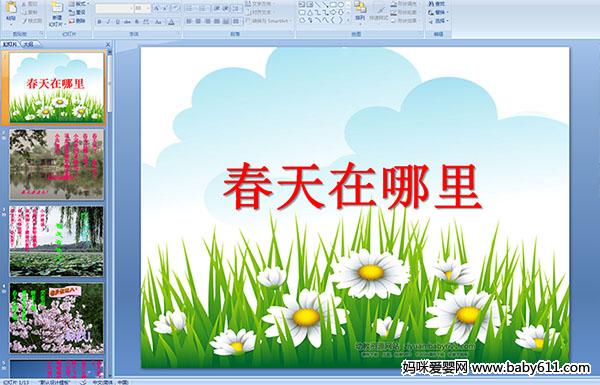The height and width of the screenshot is (385, 600).
Task: Select the second slide thumbnail with pavilion photo
Action: coord(57,164)
